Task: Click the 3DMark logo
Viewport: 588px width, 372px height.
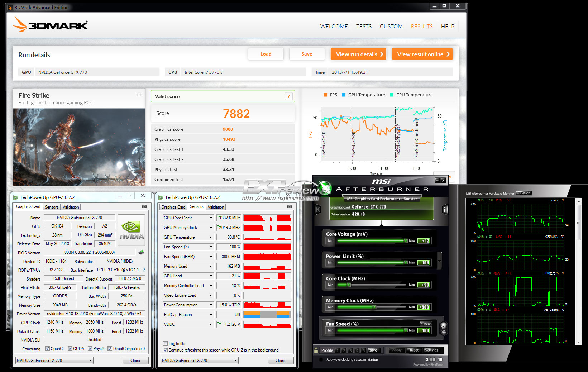Action: point(50,25)
